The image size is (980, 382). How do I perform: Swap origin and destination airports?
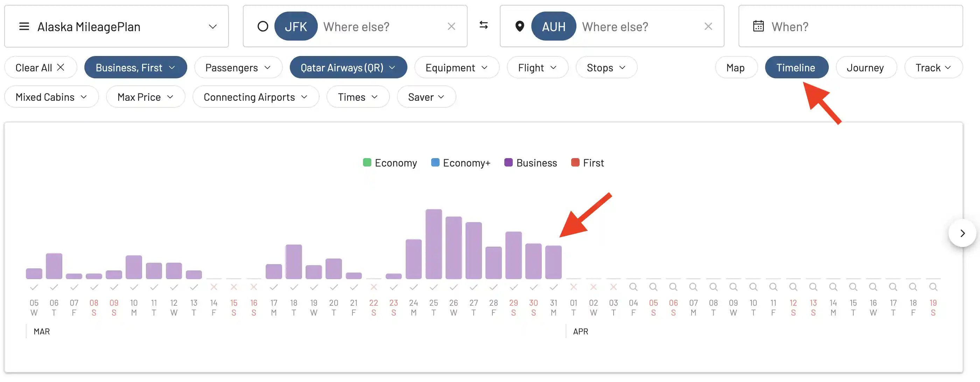point(484,25)
